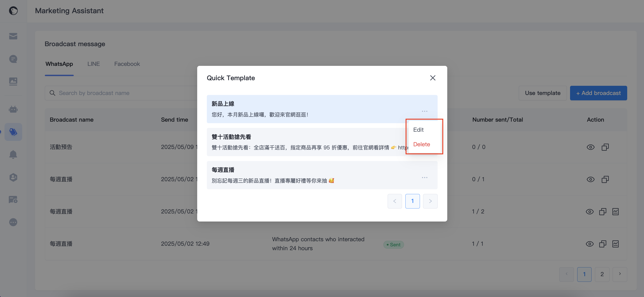Switch to the WhatsApp tab
Screen dimensions: 644x297
59,64
